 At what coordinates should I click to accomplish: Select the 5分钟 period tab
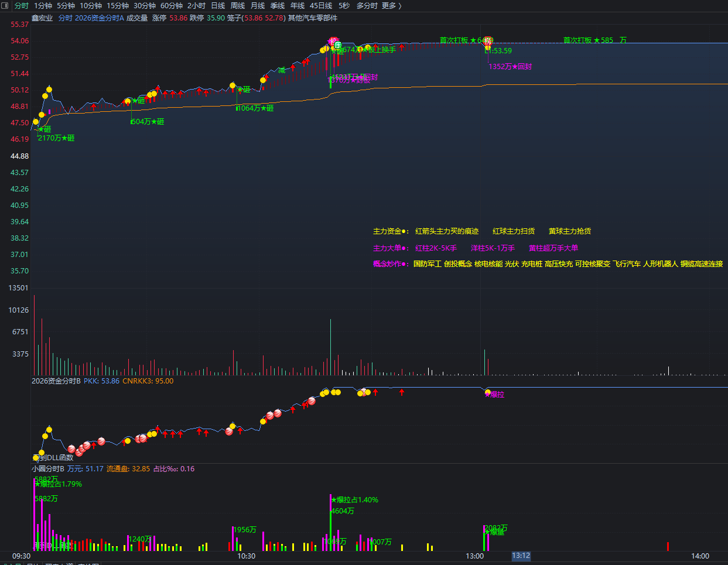click(66, 6)
